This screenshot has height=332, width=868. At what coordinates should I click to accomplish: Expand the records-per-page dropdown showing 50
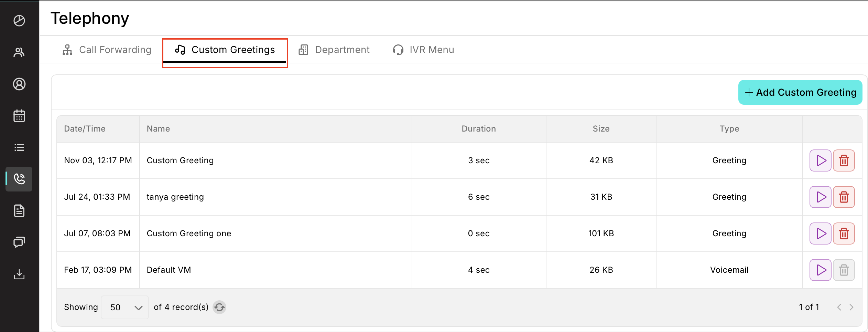click(x=125, y=307)
